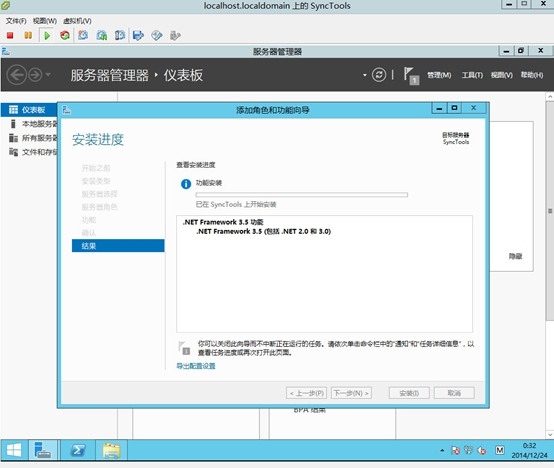Click the network tray icon
The image size is (554, 468).
(468, 450)
